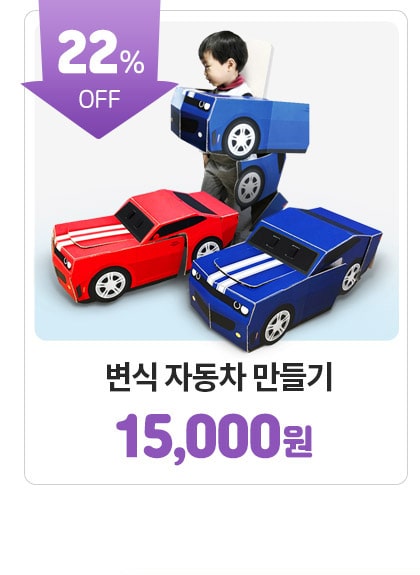Click the child's head in product photo
The image size is (420, 575).
(222, 58)
